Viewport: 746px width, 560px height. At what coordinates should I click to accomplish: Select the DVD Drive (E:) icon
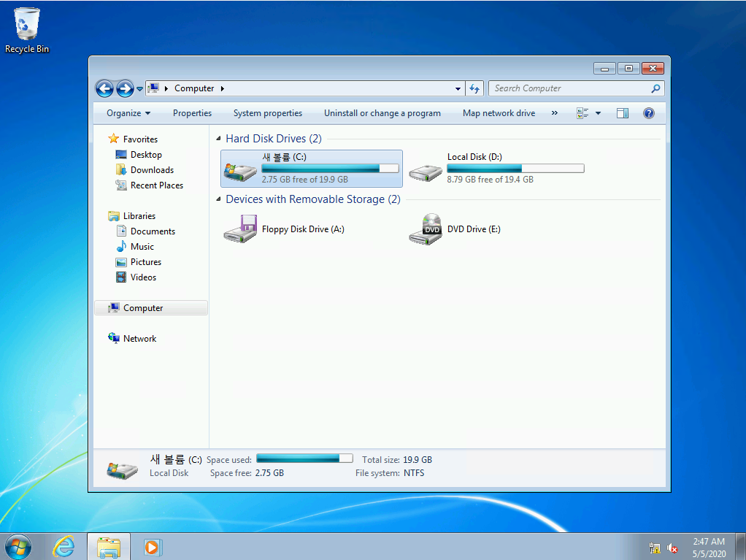426,229
